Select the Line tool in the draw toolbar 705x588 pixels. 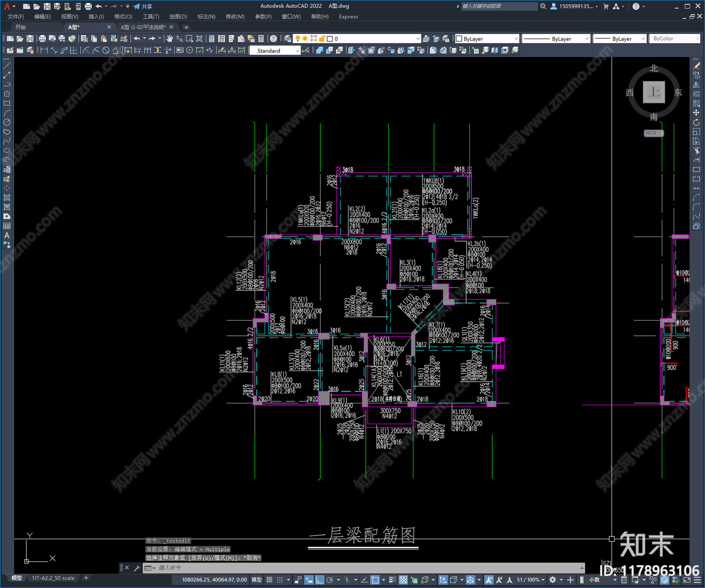[7, 66]
